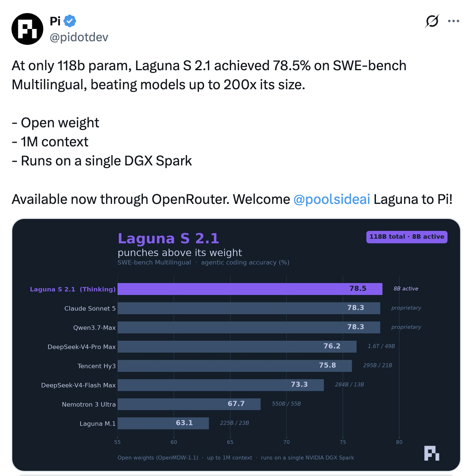
Task: Click the Claude Sonnet 5 bar
Action: tap(249, 308)
